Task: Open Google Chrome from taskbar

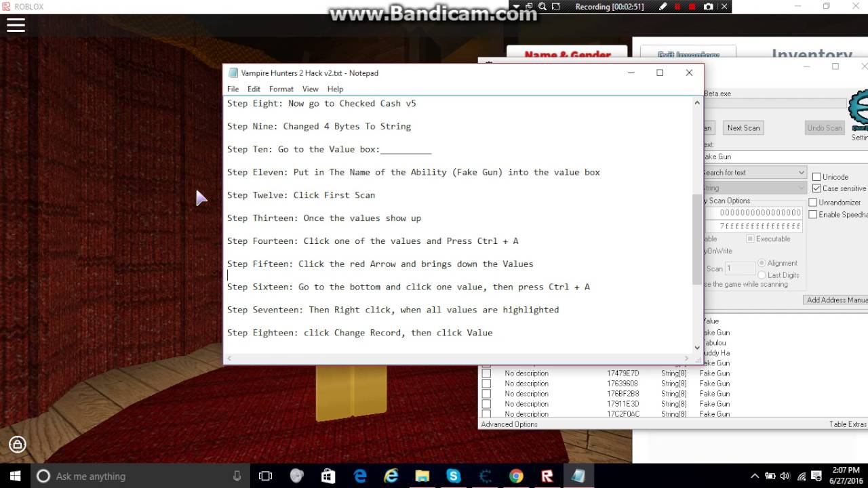Action: tap(516, 476)
